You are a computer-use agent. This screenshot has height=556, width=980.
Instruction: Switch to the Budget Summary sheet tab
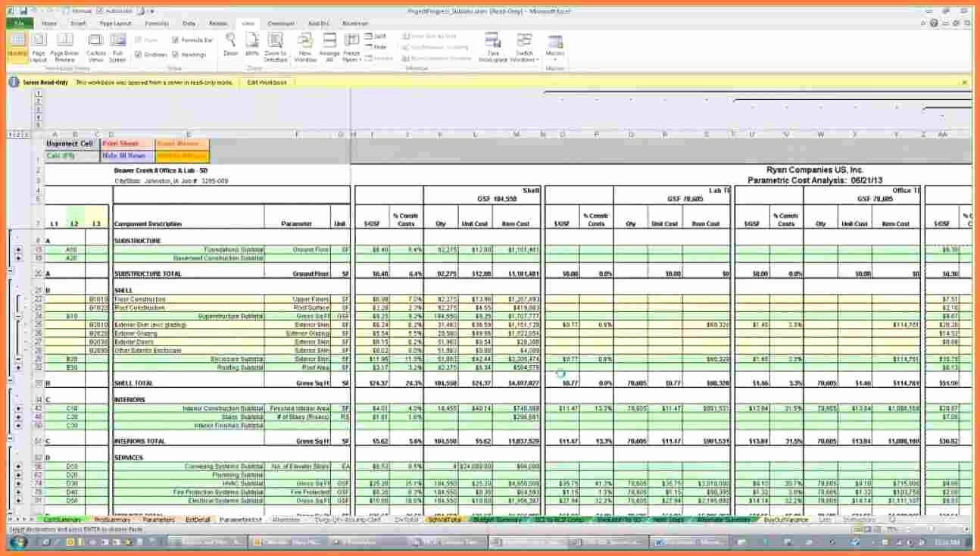coord(498,520)
